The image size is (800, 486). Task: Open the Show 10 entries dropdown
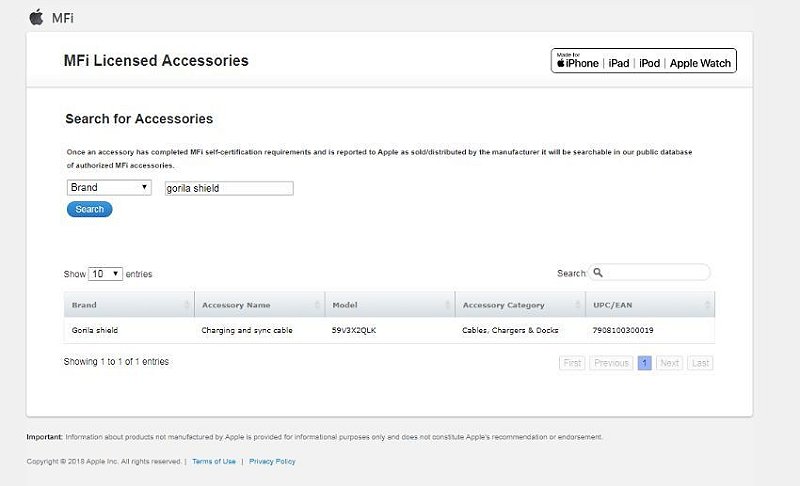pyautogui.click(x=105, y=274)
